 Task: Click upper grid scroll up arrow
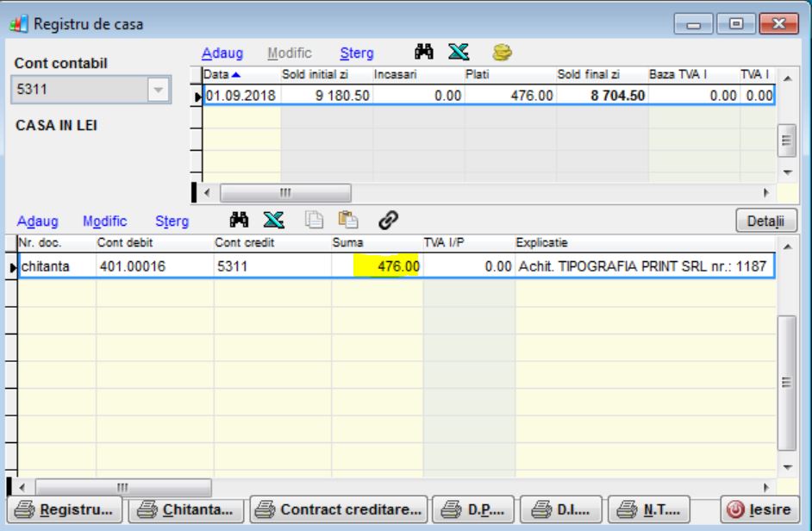tap(787, 78)
